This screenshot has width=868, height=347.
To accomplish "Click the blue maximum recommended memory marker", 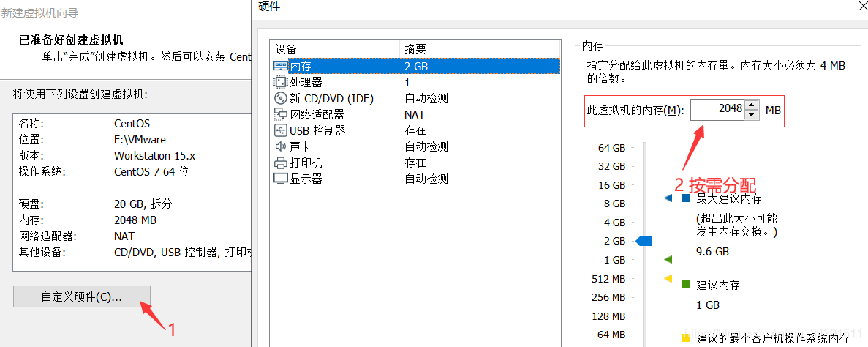I will tap(668, 198).
